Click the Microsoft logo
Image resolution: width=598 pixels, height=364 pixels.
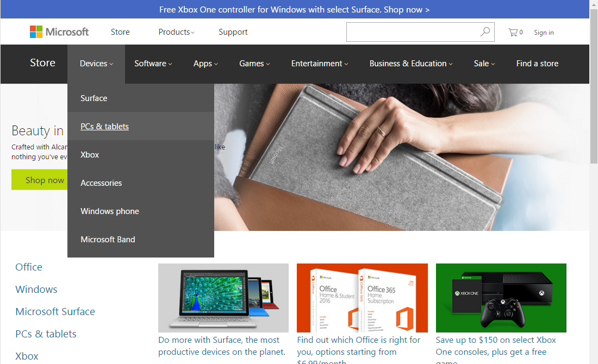[59, 32]
